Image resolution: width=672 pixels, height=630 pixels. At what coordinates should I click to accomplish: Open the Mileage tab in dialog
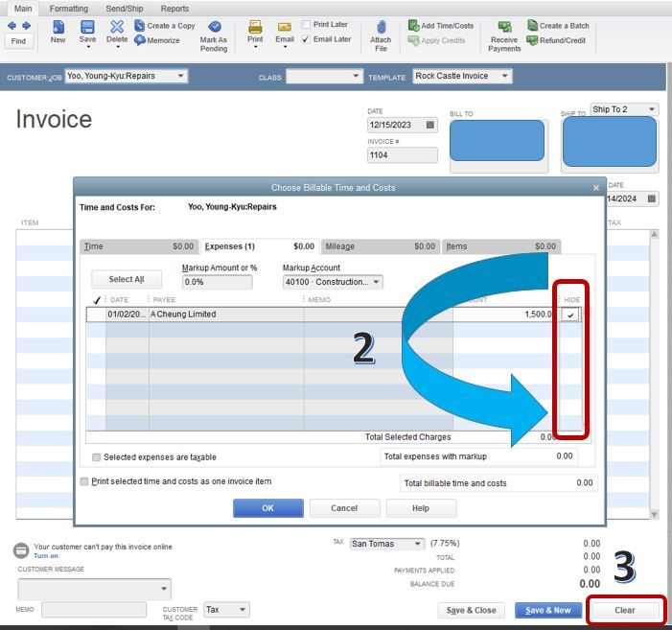pos(381,246)
